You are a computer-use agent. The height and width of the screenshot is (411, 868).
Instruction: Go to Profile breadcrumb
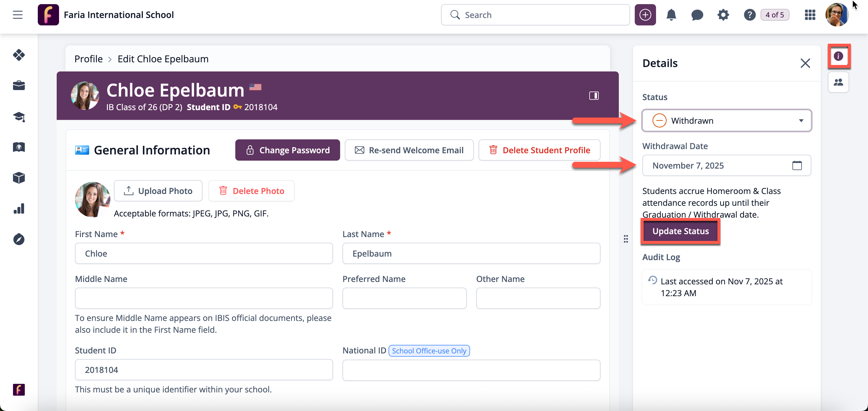[x=88, y=59]
